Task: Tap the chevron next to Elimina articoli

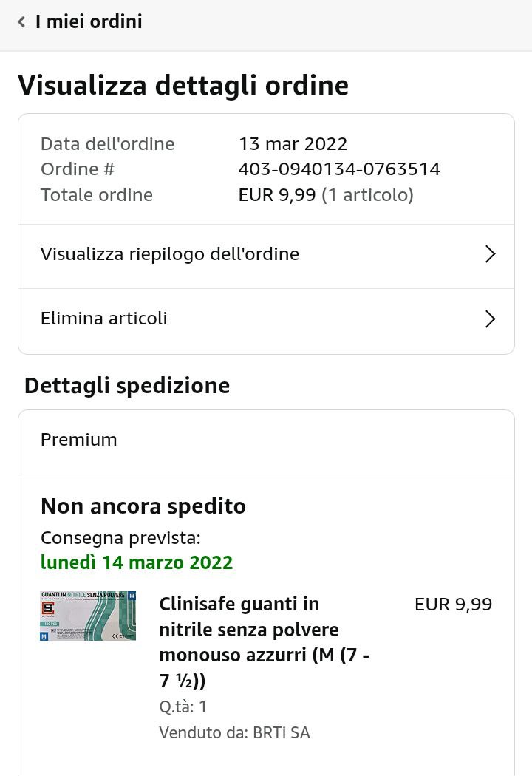Action: 489,319
